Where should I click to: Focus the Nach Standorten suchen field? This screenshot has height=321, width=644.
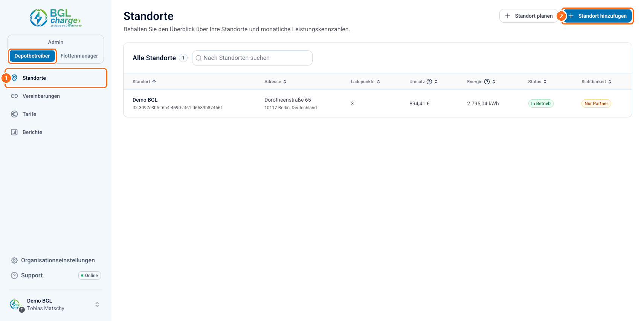(x=252, y=58)
